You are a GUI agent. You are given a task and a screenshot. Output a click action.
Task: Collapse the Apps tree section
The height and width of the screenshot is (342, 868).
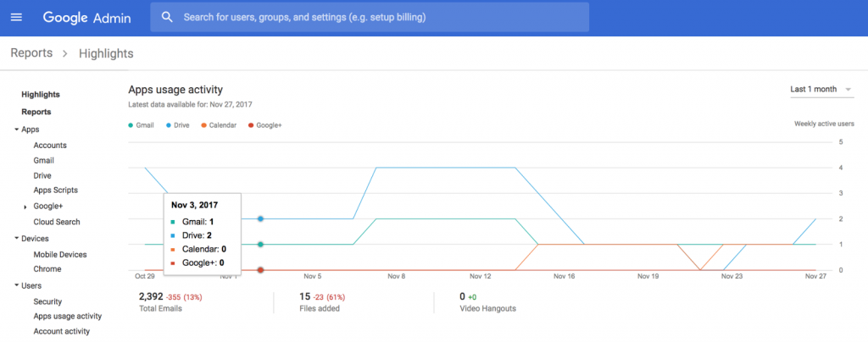tap(17, 130)
